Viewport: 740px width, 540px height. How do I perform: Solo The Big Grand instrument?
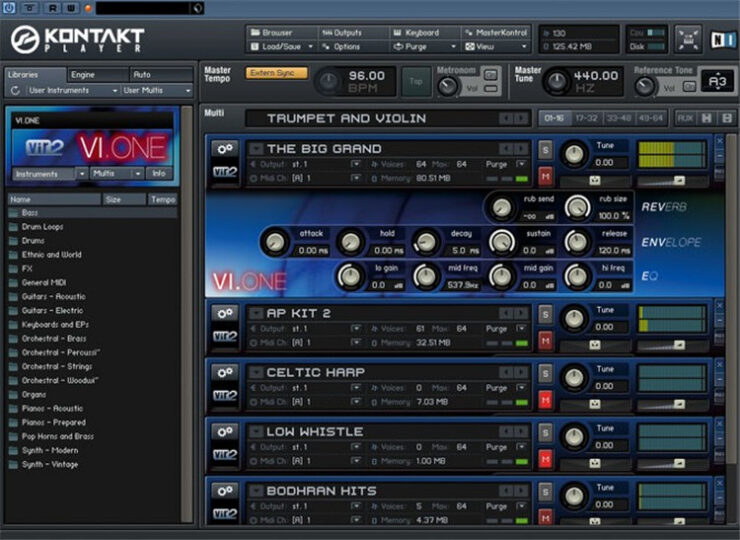tap(546, 149)
